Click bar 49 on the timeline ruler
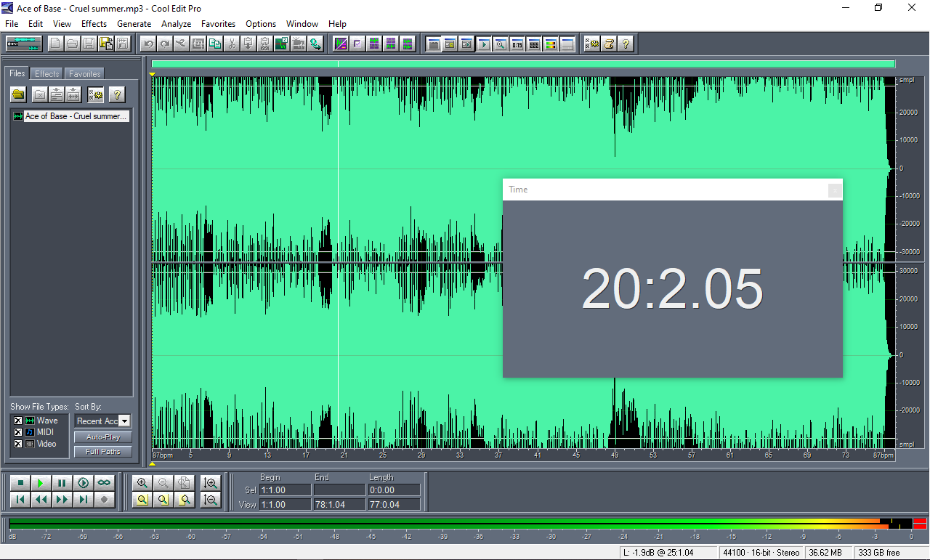The image size is (930, 560). click(x=615, y=455)
